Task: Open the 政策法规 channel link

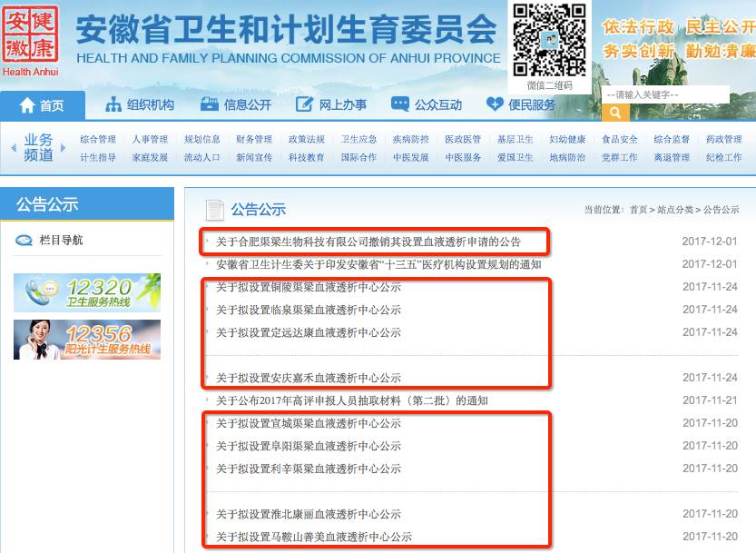Action: (x=306, y=140)
